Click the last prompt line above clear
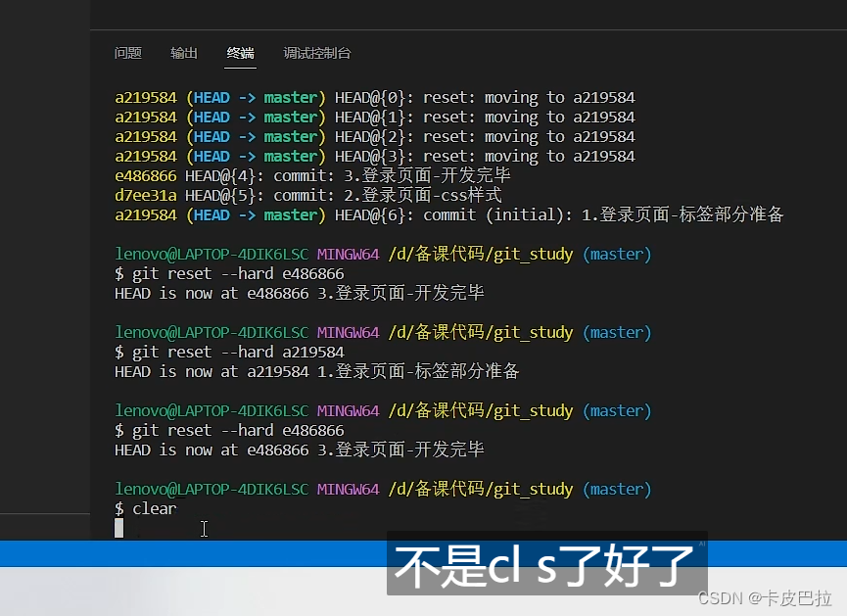Image resolution: width=847 pixels, height=616 pixels. 383,489
